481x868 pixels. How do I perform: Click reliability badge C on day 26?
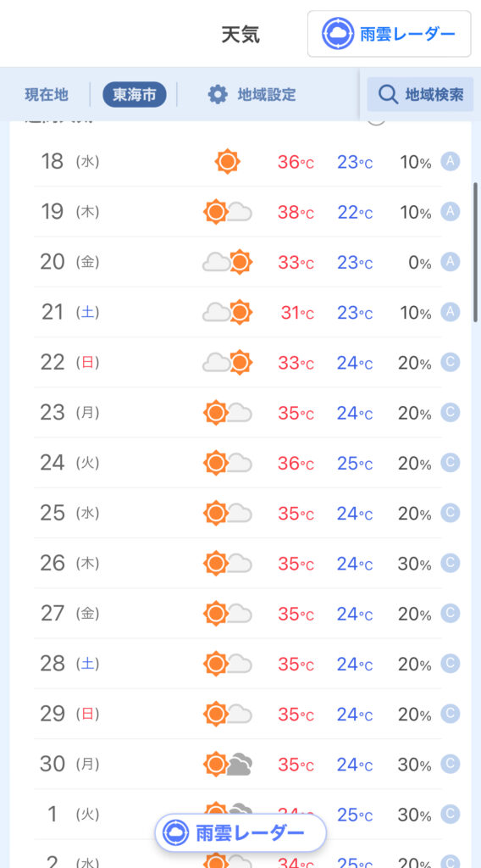450,564
